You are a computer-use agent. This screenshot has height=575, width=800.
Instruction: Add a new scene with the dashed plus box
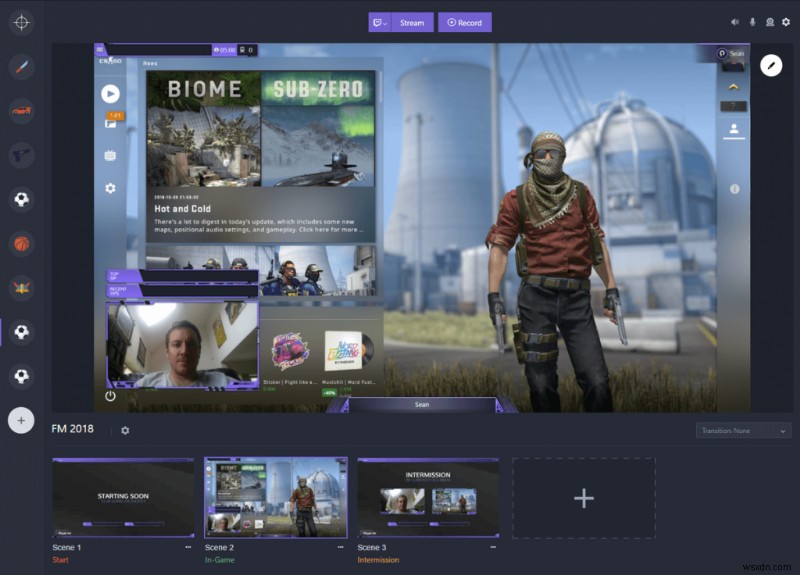[x=584, y=498]
